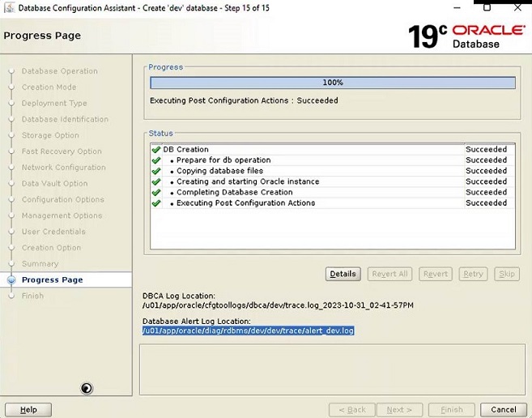Click the check next to Prepare for db operation

point(156,160)
